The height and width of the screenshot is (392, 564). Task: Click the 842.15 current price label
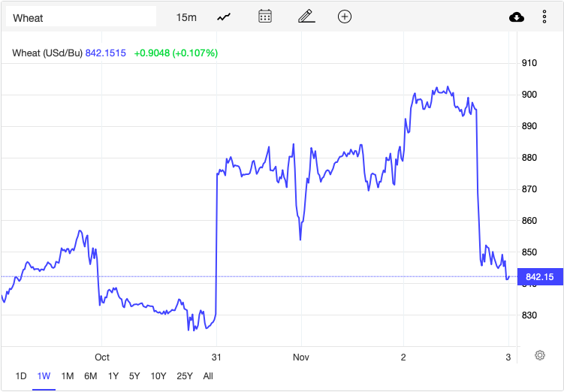pyautogui.click(x=540, y=276)
